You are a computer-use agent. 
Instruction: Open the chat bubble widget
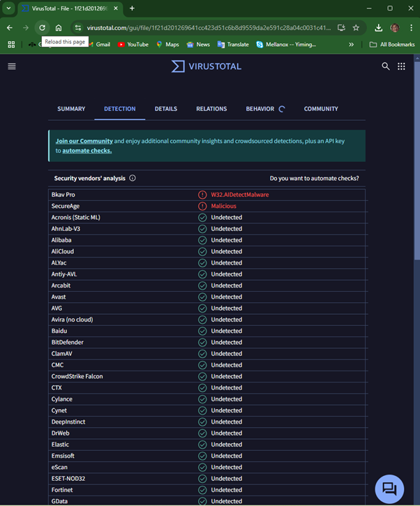click(389, 489)
